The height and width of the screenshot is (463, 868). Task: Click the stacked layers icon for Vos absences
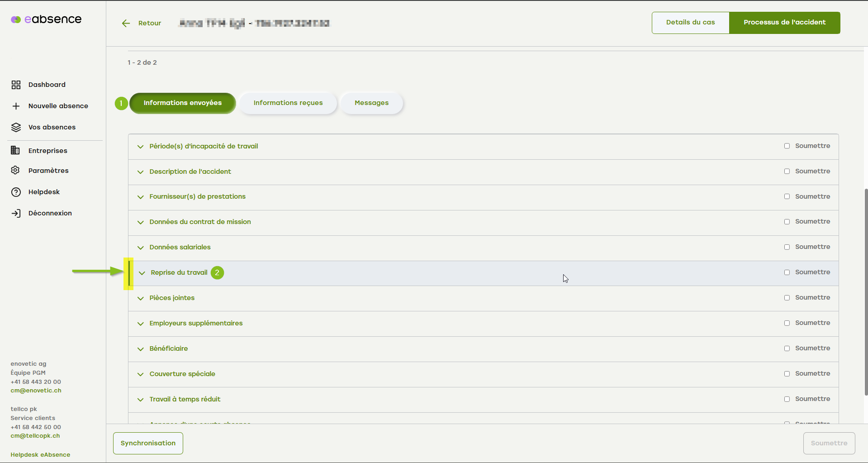pyautogui.click(x=16, y=127)
